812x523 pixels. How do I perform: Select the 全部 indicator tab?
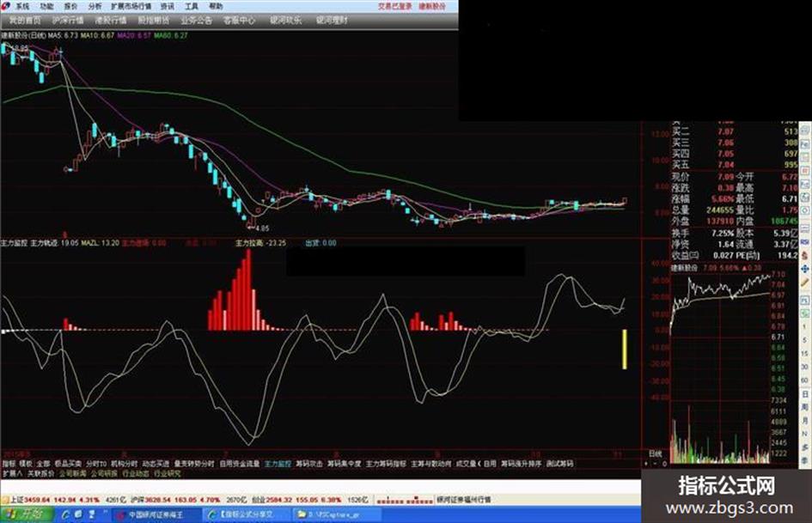[43, 464]
